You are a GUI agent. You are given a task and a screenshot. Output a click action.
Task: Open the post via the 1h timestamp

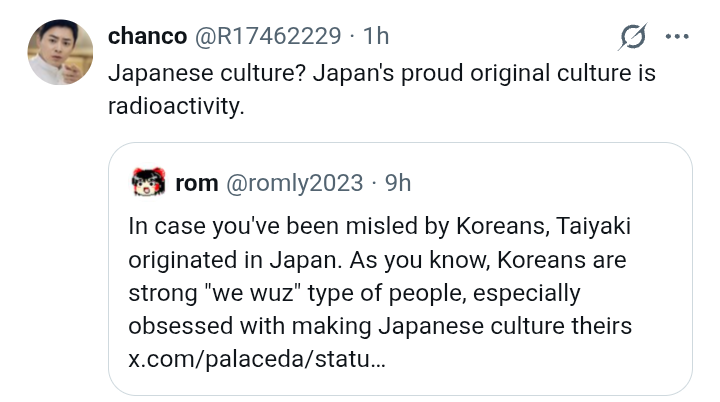[376, 36]
